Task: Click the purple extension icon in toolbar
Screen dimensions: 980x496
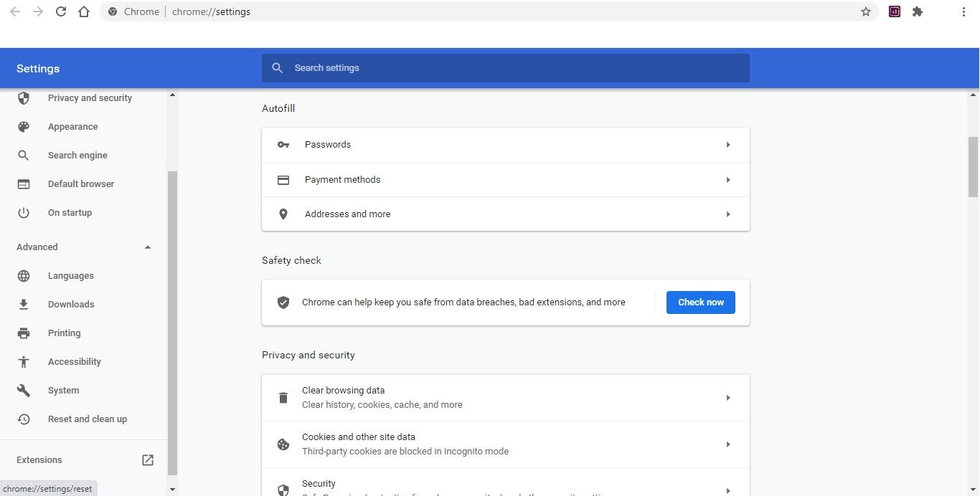Action: (x=895, y=11)
